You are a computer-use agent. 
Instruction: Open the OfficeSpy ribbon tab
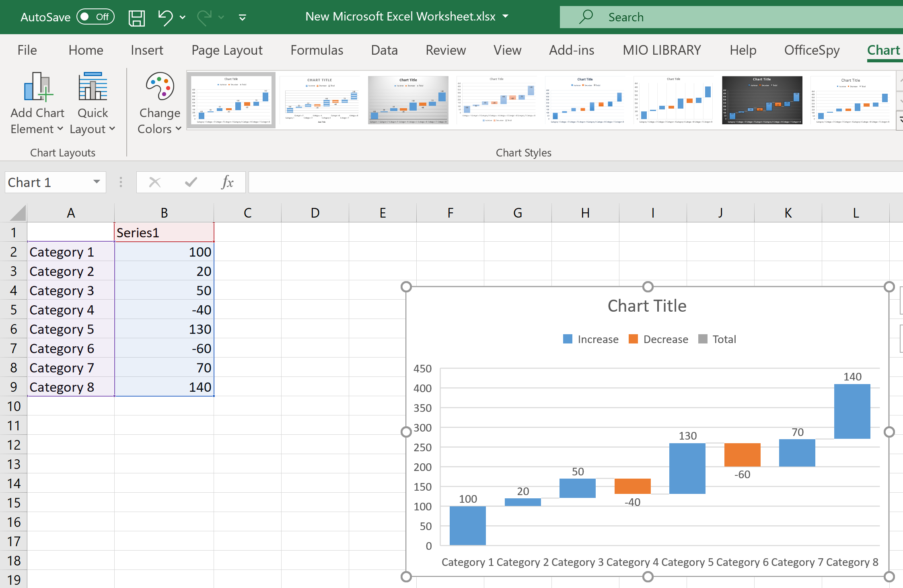click(812, 50)
